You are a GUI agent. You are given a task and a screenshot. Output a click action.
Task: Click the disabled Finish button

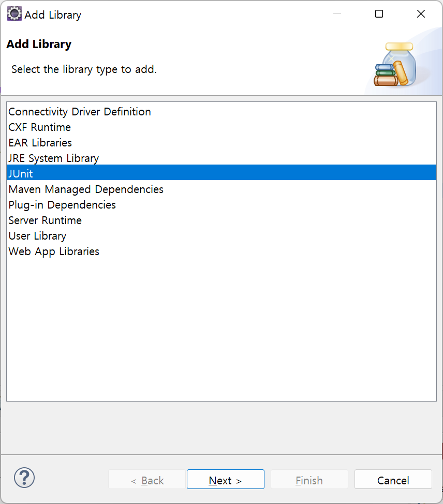pyautogui.click(x=309, y=479)
